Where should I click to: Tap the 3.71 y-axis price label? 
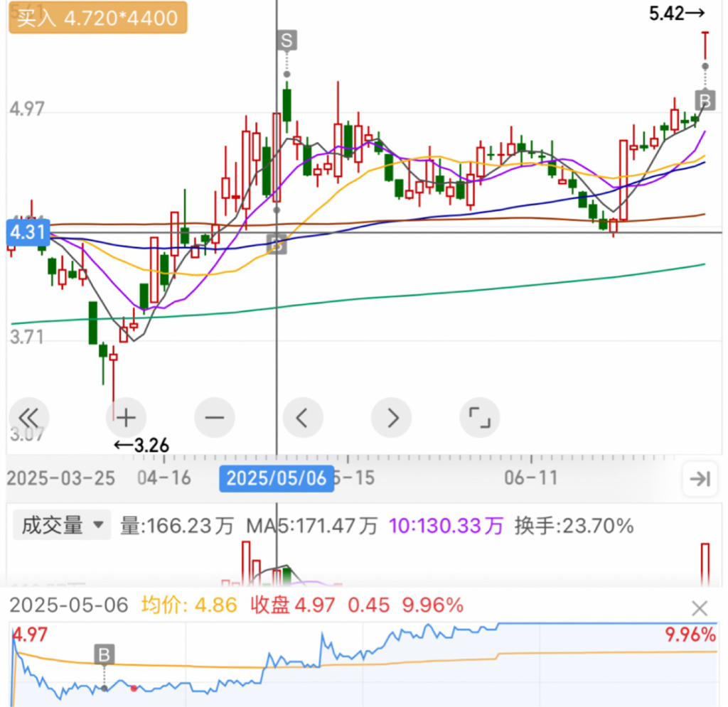click(27, 338)
